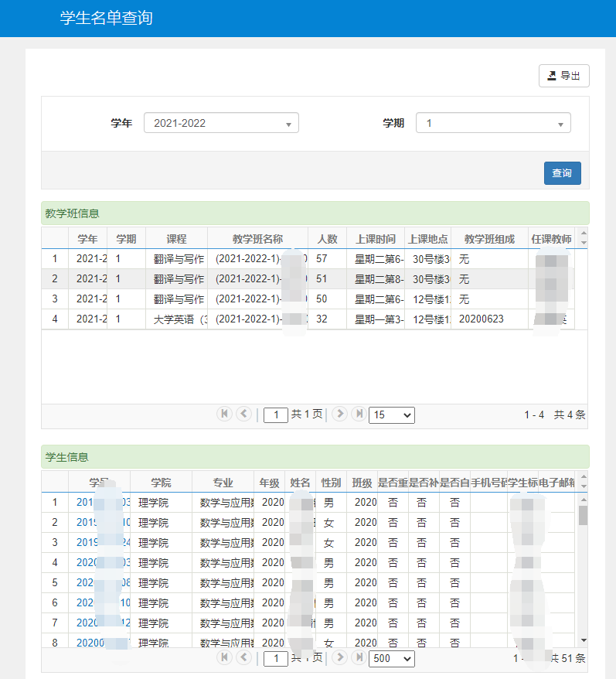616x679 pixels.
Task: Click the 导出 export button
Action: pyautogui.click(x=563, y=76)
